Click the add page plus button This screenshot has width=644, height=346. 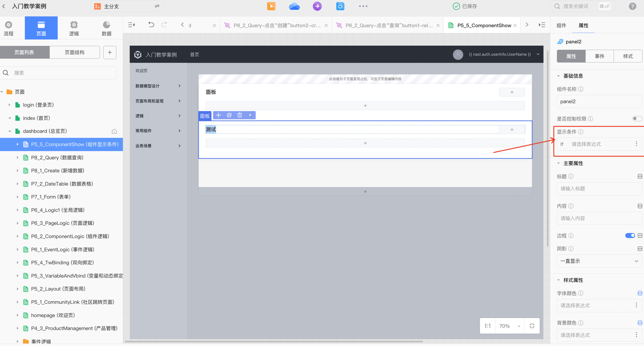point(110,52)
